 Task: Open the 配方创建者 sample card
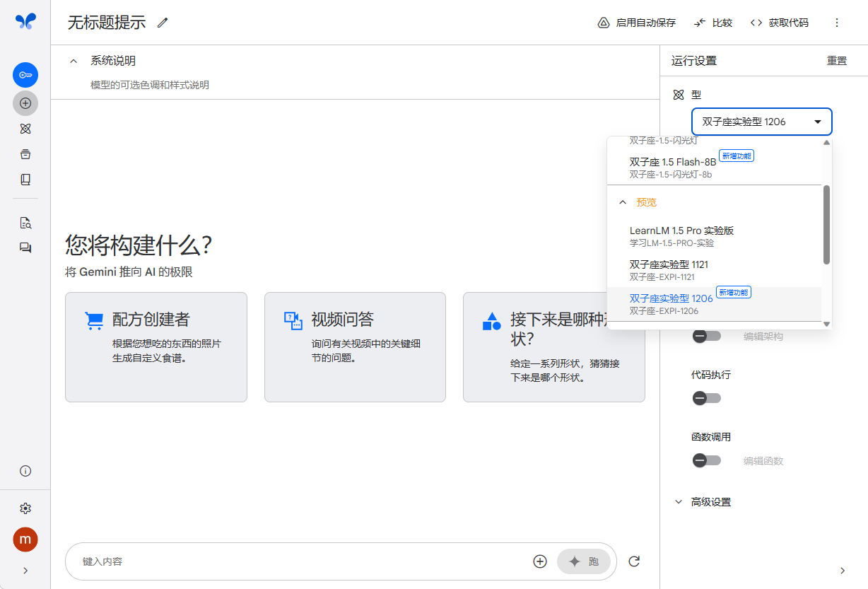tap(156, 347)
